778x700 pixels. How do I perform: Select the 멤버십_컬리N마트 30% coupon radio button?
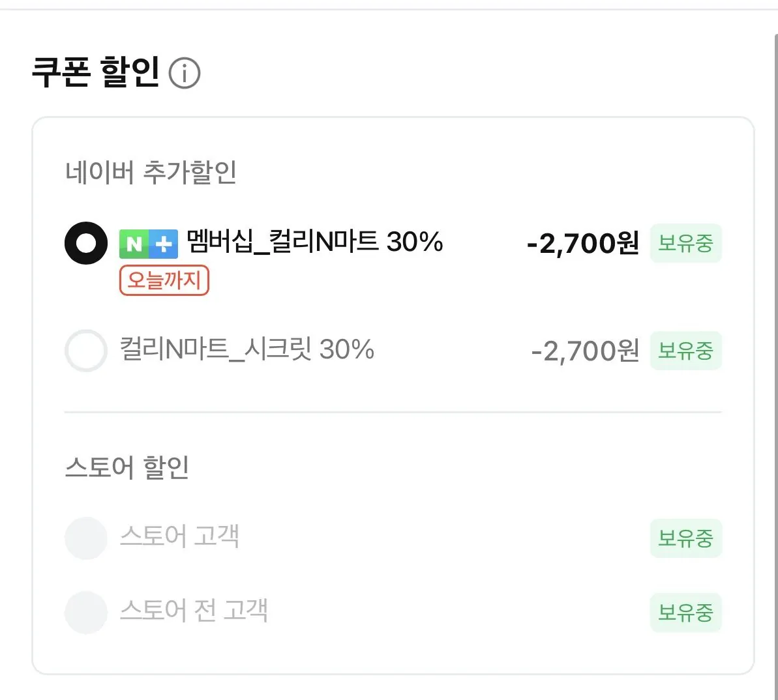click(85, 243)
